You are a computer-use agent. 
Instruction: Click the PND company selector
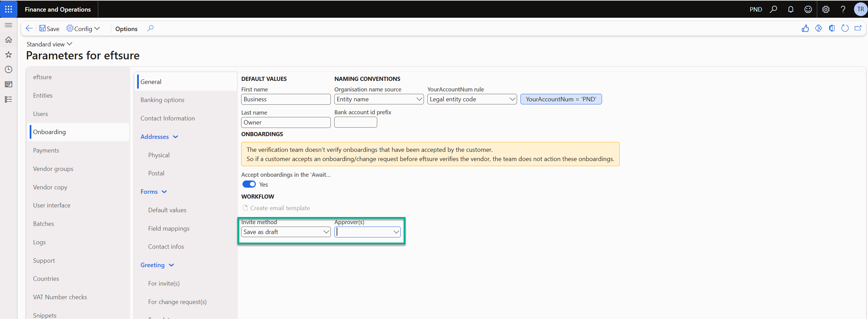(x=756, y=9)
